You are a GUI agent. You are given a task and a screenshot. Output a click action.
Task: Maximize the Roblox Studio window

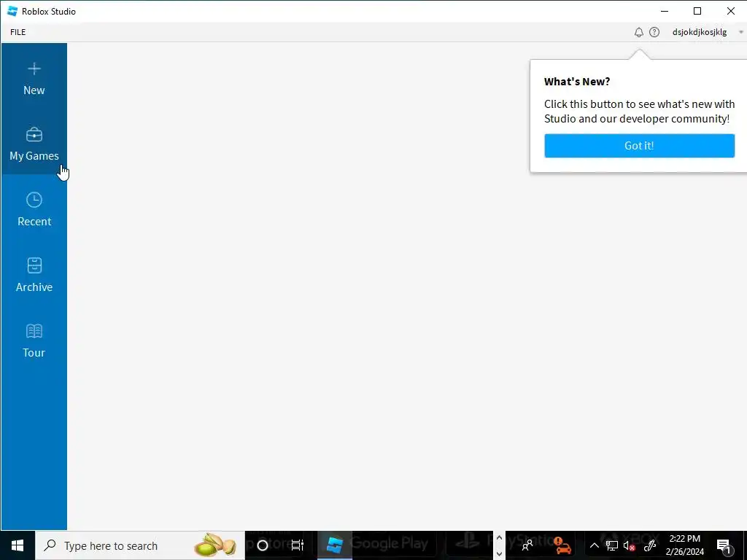pyautogui.click(x=697, y=11)
